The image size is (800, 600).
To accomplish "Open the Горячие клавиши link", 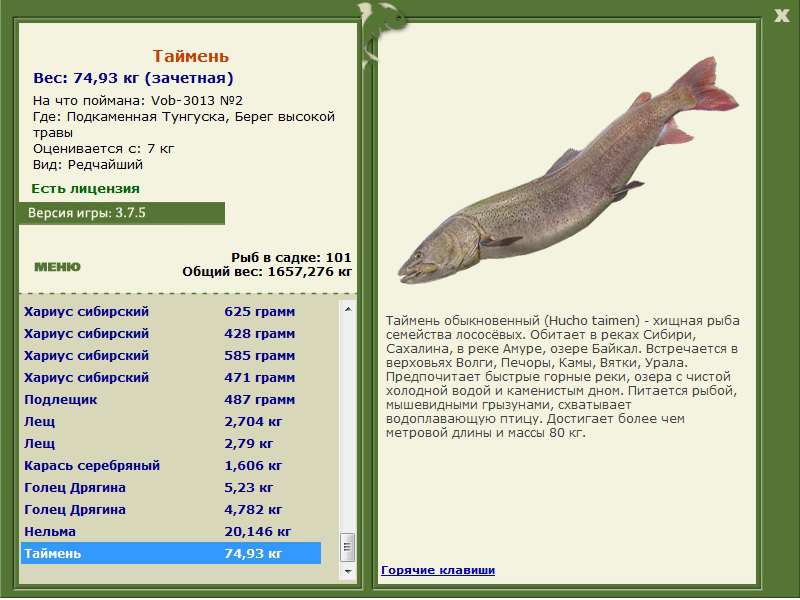I will [x=437, y=570].
